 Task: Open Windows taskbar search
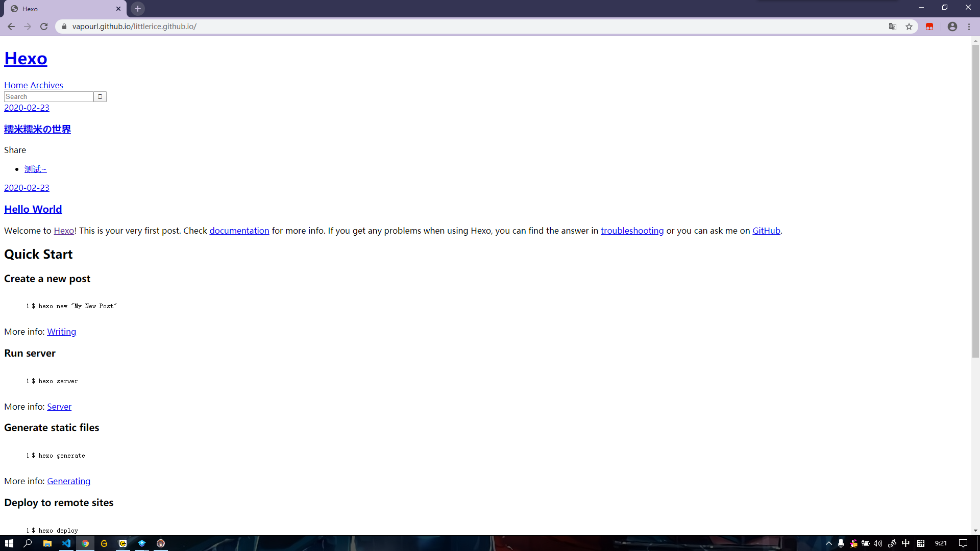pos(28,543)
